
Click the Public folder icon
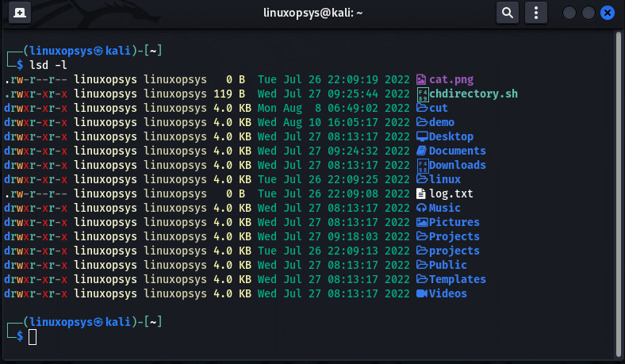(422, 265)
